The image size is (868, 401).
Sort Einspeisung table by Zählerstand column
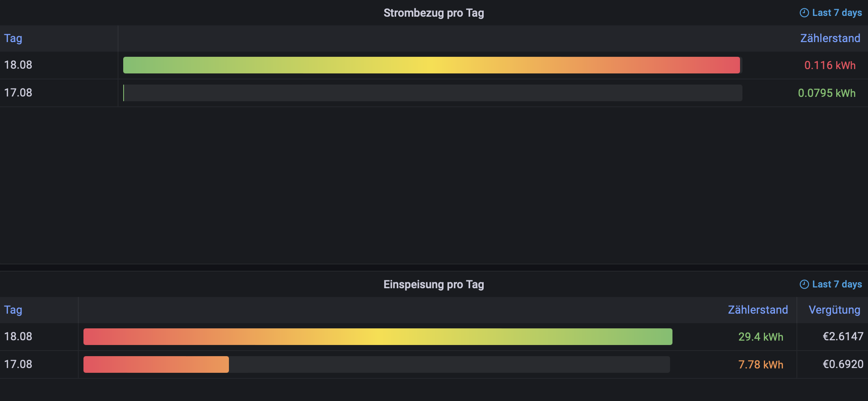(x=758, y=310)
